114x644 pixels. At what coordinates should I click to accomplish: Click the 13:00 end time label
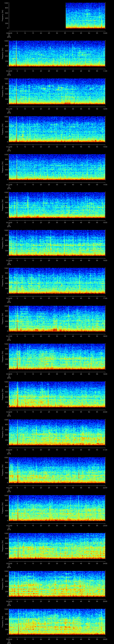(105, 147)
